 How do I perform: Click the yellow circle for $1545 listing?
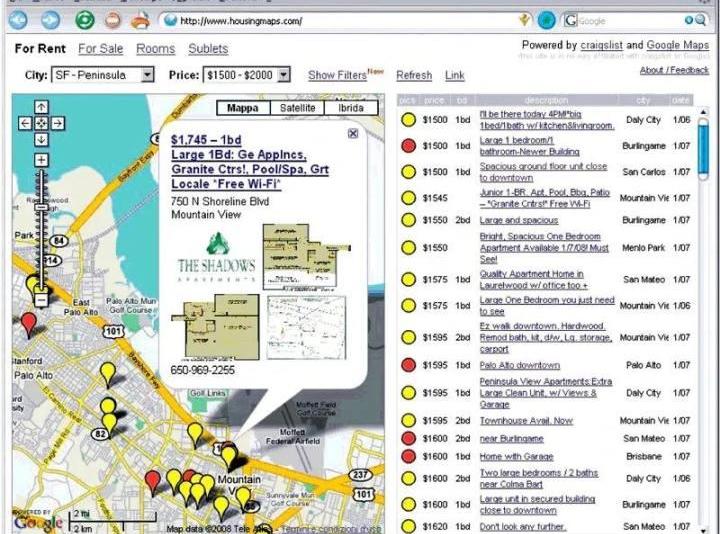tap(408, 198)
